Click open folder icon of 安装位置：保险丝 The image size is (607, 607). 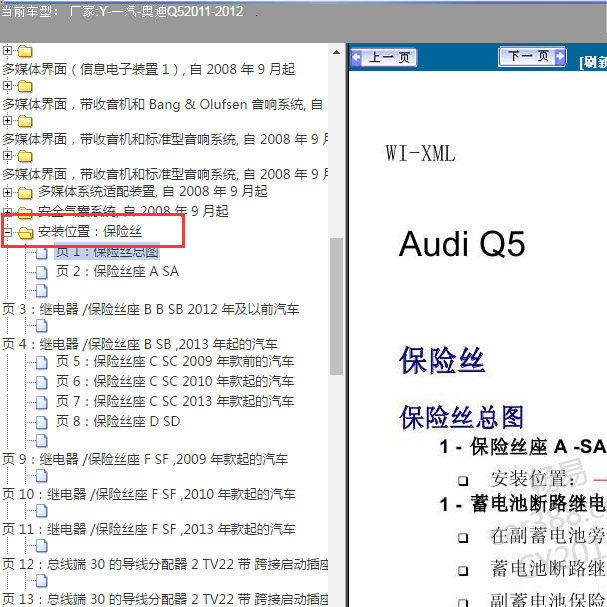click(x=26, y=233)
